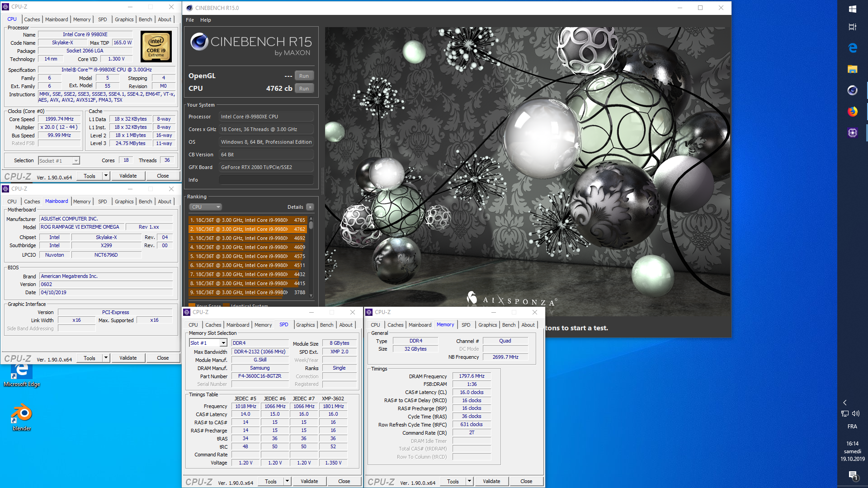This screenshot has width=868, height=488.
Task: Click Validate in SPD CPU-Z window
Action: click(x=309, y=481)
